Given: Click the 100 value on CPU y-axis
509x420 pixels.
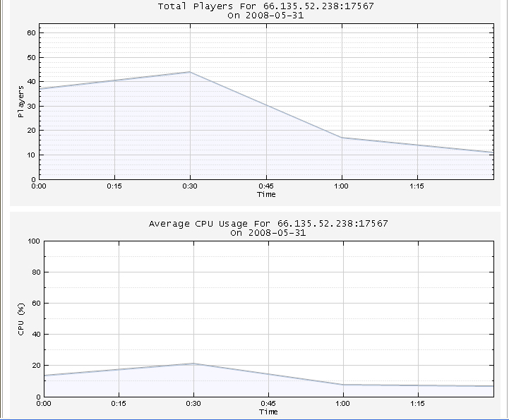Looking at the screenshot, I should (x=33, y=241).
